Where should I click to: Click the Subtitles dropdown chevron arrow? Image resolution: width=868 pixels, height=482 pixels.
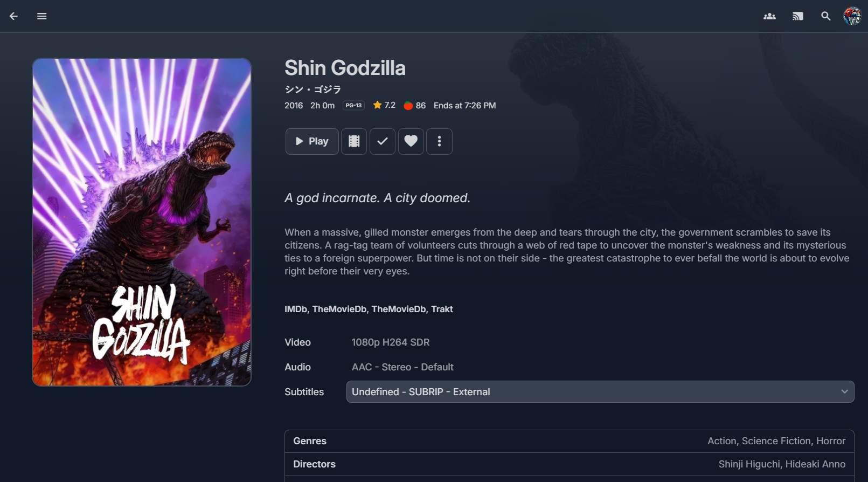pyautogui.click(x=844, y=392)
